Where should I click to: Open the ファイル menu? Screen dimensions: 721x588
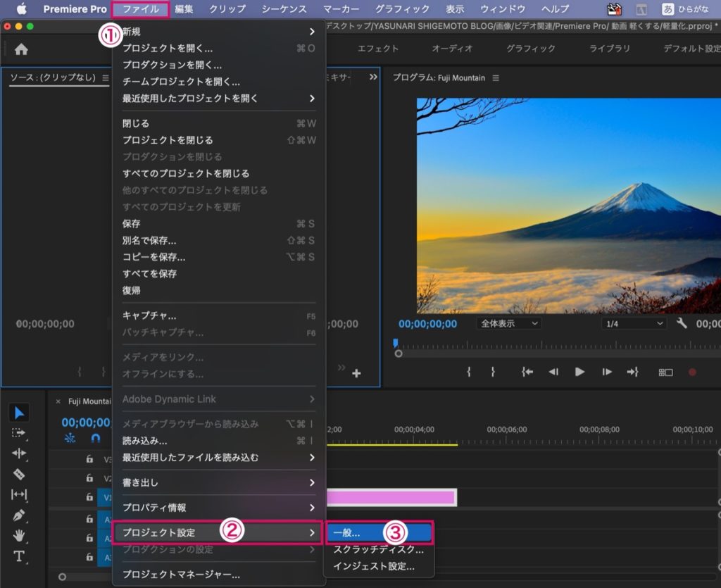pos(141,8)
